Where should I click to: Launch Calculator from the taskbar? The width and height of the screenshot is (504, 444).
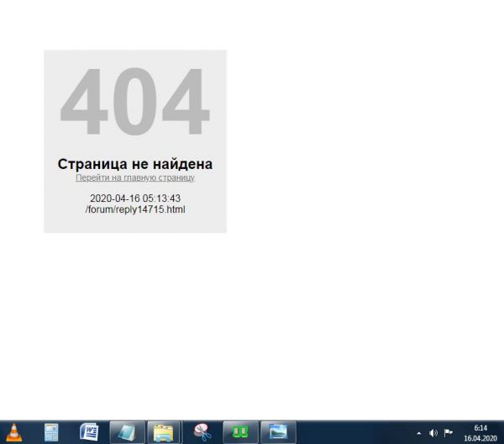[51, 432]
